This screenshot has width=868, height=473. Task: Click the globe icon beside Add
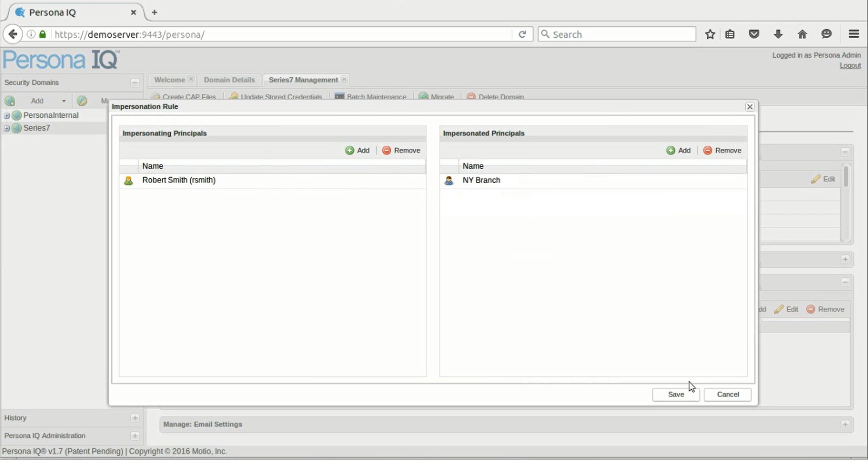point(10,101)
